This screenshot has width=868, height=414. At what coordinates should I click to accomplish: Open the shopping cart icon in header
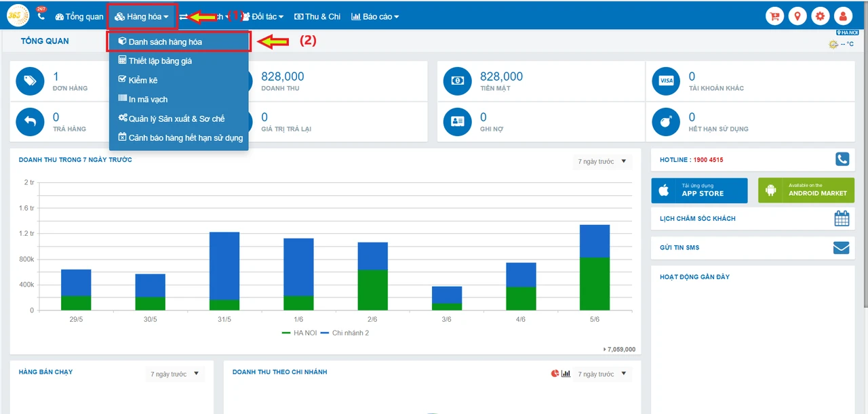(x=775, y=16)
